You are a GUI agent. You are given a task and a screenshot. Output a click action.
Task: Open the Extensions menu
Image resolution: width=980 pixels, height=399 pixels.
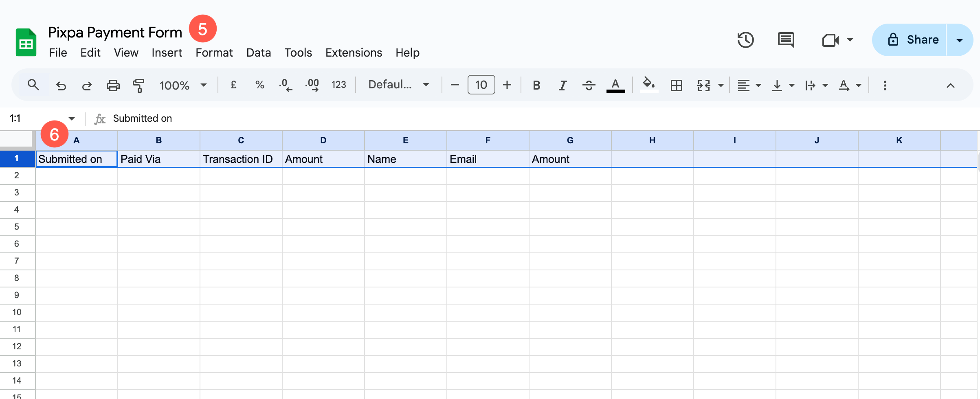point(354,53)
